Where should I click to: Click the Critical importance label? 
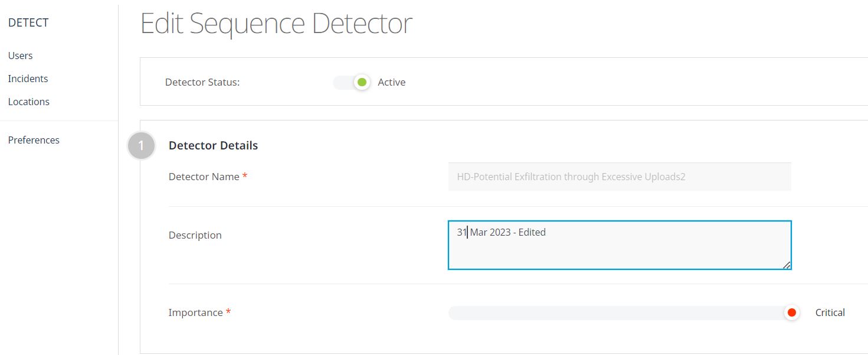point(830,312)
